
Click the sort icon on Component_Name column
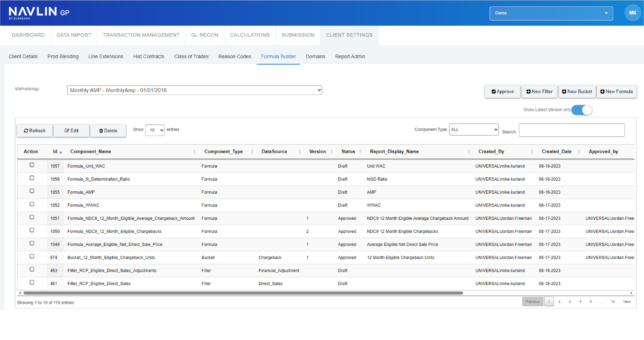(194, 152)
